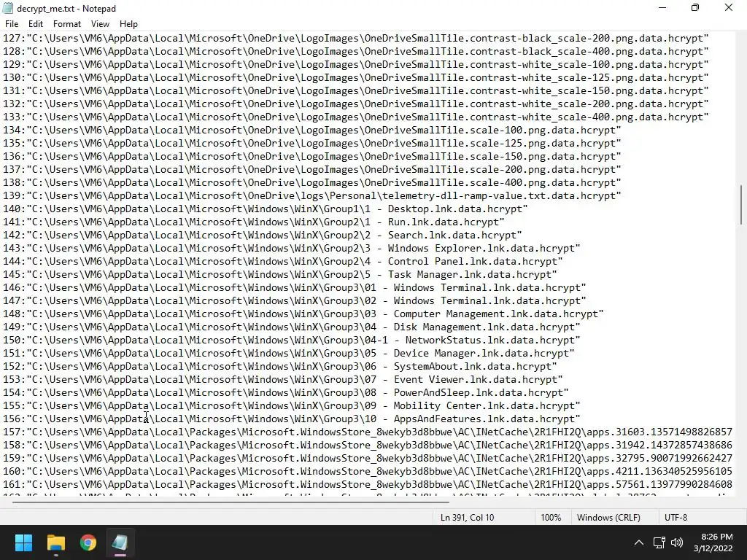Viewport: 747px width, 560px height.
Task: Click the UTF-8 encoding status entry
Action: coord(676,517)
